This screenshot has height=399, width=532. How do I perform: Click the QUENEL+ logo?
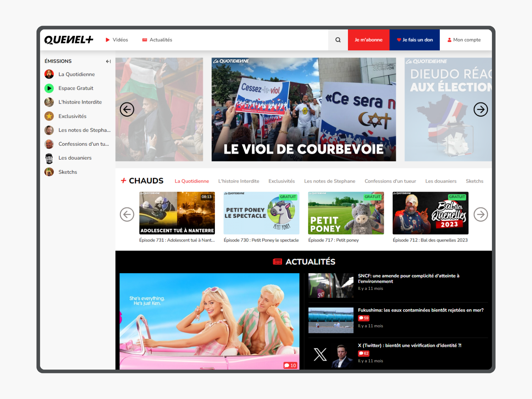pyautogui.click(x=69, y=40)
